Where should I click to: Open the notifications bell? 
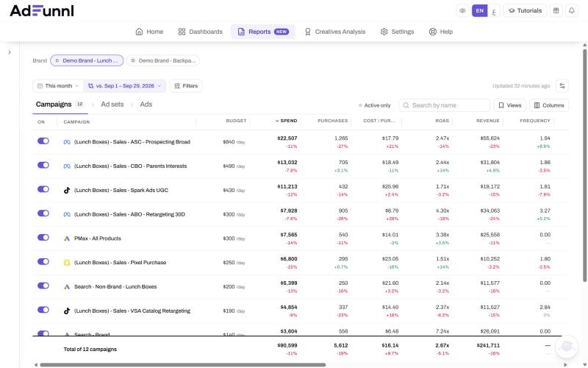point(572,11)
